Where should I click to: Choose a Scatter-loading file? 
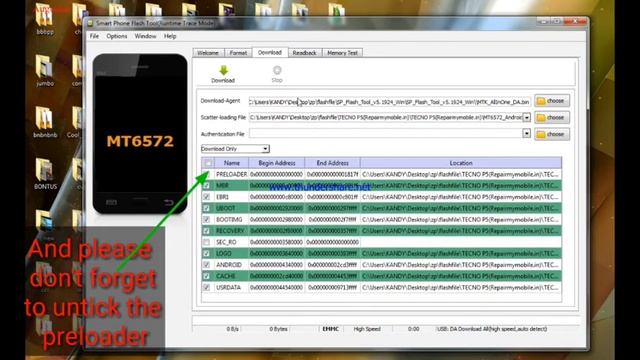551,118
